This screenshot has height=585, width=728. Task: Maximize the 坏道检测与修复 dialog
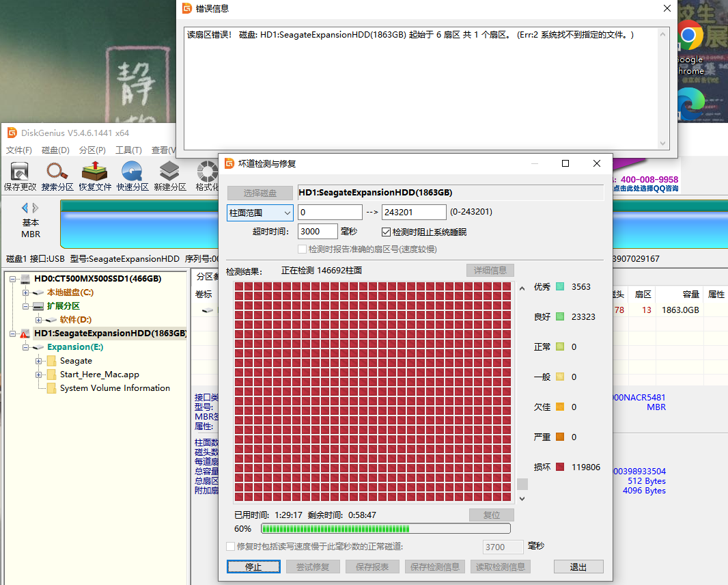pyautogui.click(x=565, y=163)
